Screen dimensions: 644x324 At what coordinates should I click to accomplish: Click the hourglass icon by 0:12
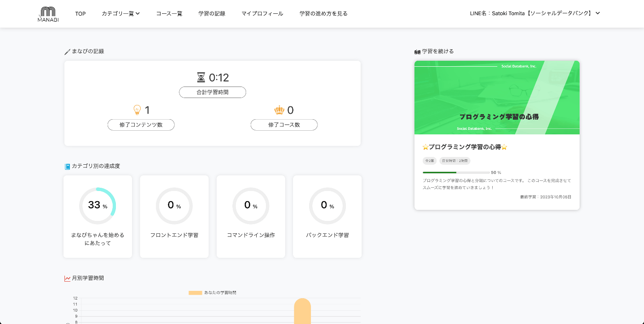(x=201, y=77)
